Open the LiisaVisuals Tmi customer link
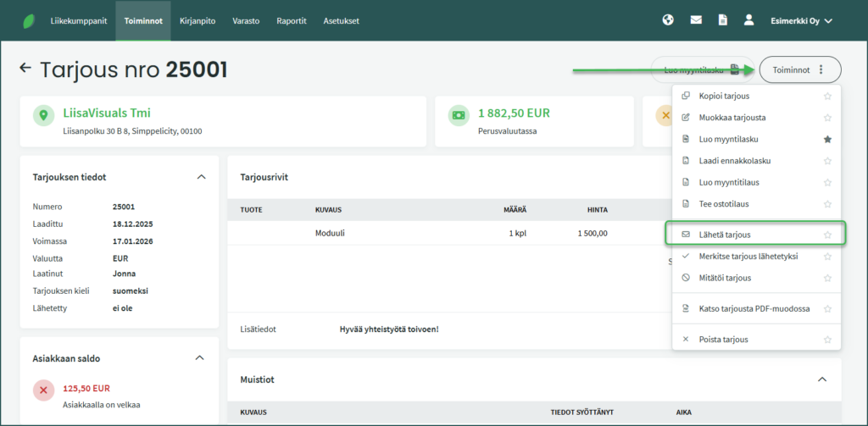Image resolution: width=868 pixels, height=426 pixels. (x=107, y=113)
